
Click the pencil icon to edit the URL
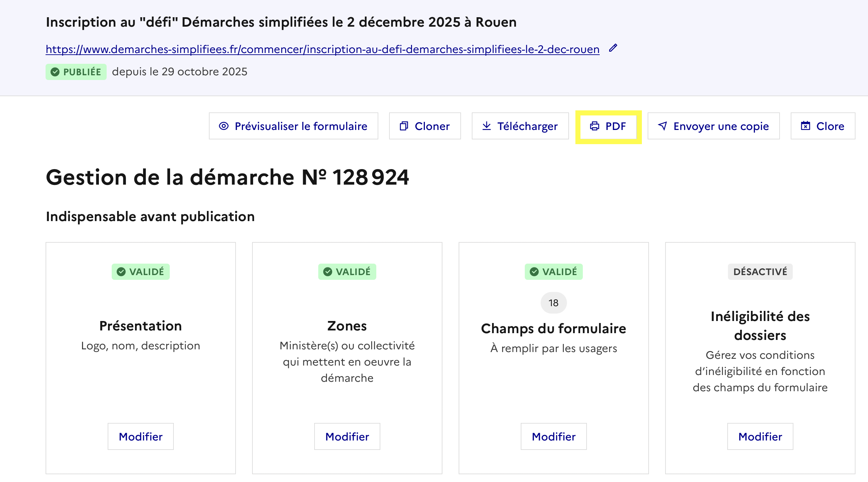point(613,48)
